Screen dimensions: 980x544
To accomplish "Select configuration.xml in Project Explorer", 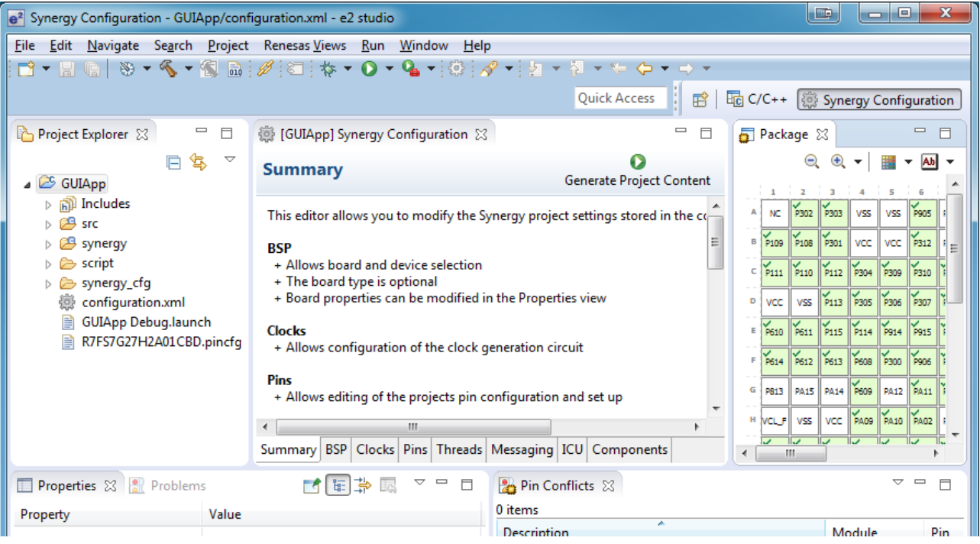I will point(133,303).
